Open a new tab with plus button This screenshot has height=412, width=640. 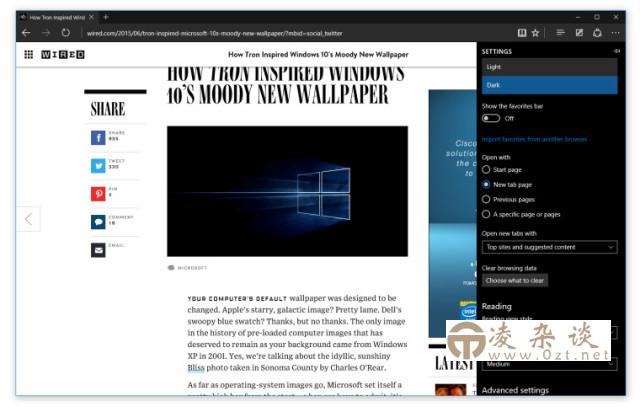coord(106,17)
